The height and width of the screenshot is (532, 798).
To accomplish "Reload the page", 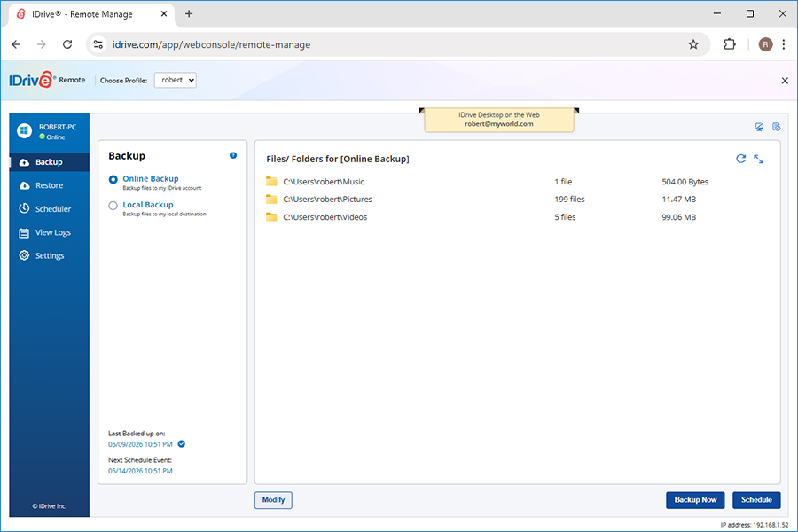I will tap(67, 44).
